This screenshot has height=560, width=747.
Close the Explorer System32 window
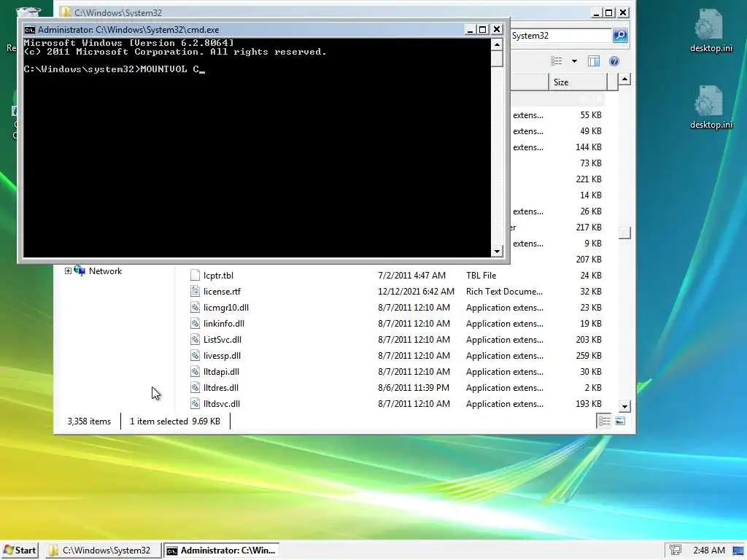623,13
